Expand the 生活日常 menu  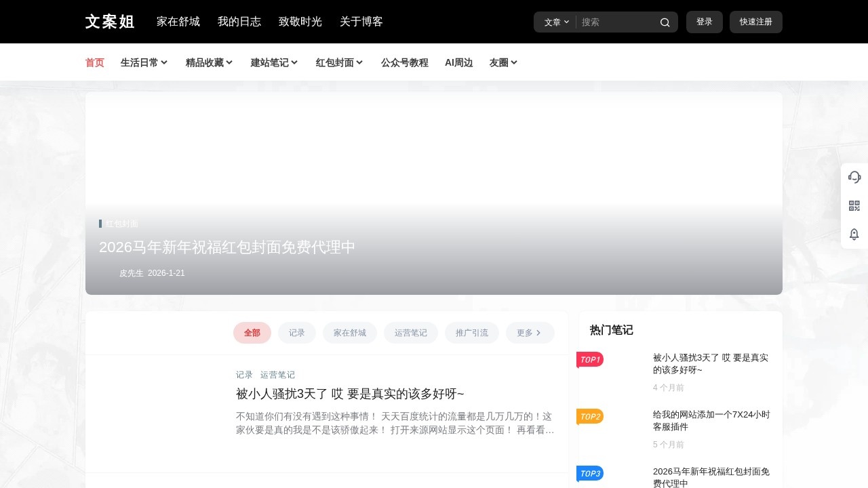(x=144, y=62)
